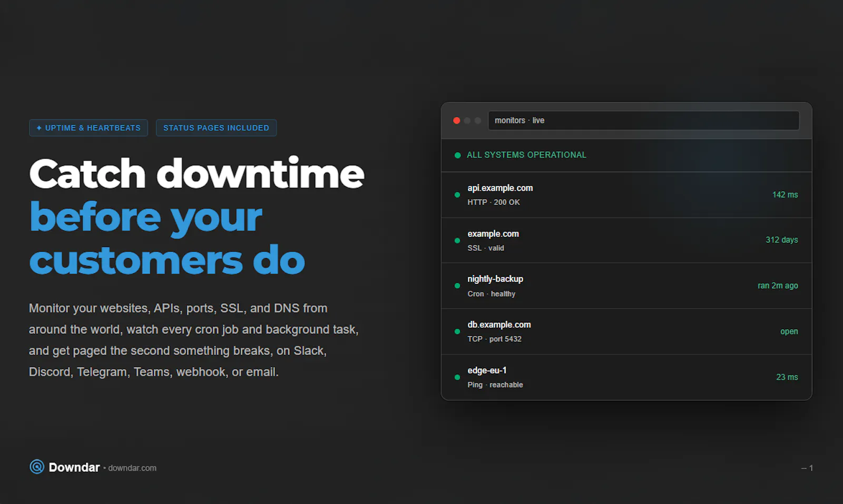Viewport: 843px width, 504px height.
Task: Select the Uptime & Heartbeats badge
Action: click(x=89, y=128)
